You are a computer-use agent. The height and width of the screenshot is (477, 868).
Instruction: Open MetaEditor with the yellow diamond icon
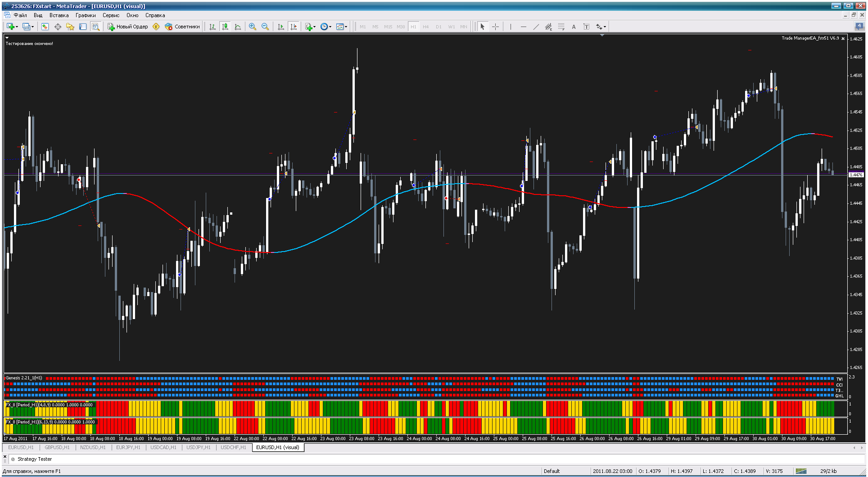156,27
